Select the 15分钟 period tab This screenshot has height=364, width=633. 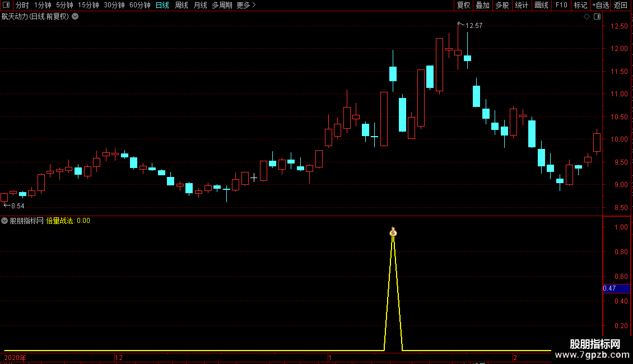coord(89,5)
